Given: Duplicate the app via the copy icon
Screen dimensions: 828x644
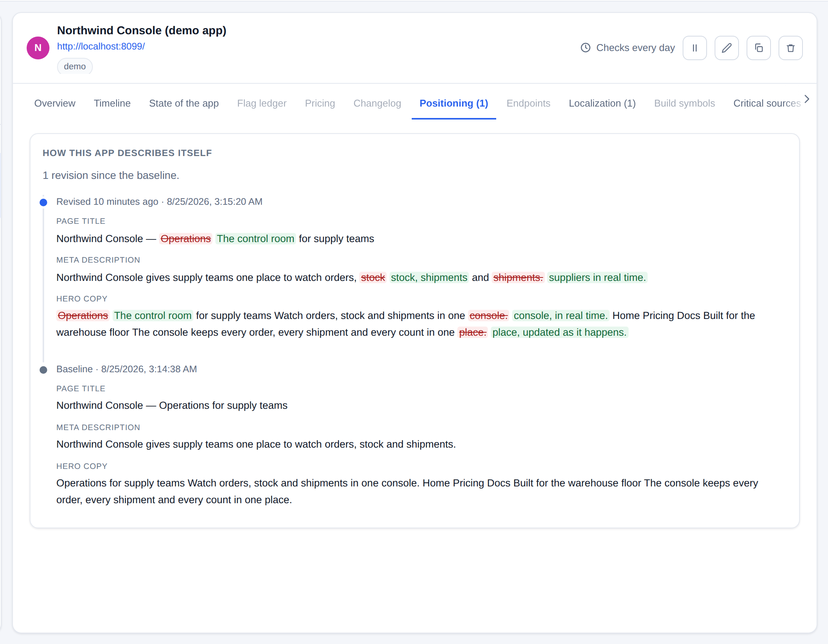Looking at the screenshot, I should [758, 48].
